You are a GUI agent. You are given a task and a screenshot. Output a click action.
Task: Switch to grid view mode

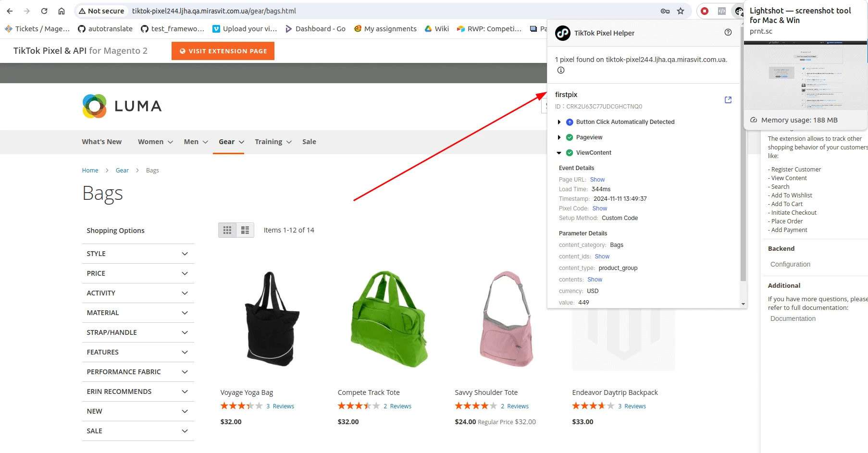tap(227, 230)
